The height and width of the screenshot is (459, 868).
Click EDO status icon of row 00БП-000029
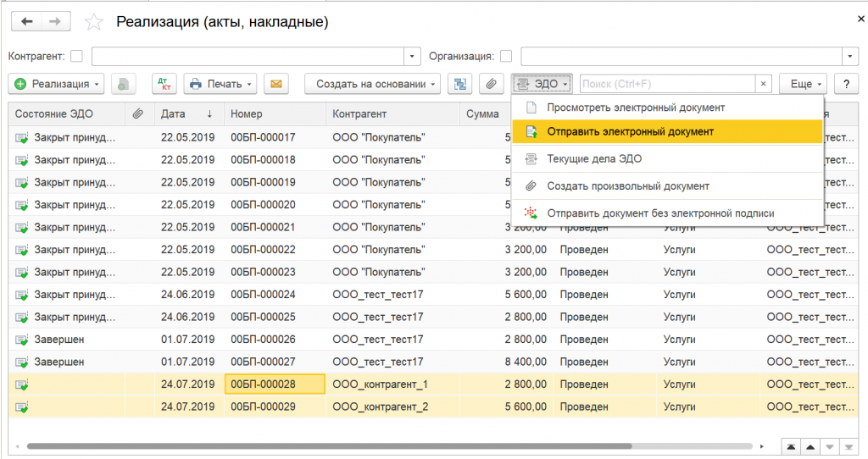click(x=21, y=407)
